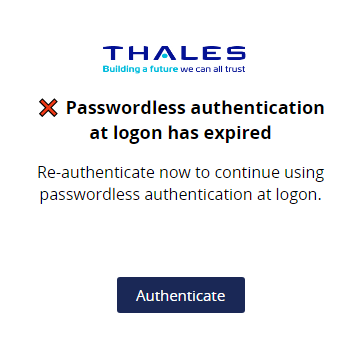The width and height of the screenshot is (361, 363).
Task: Click the letter E in THALES logo
Action: coord(212,53)
